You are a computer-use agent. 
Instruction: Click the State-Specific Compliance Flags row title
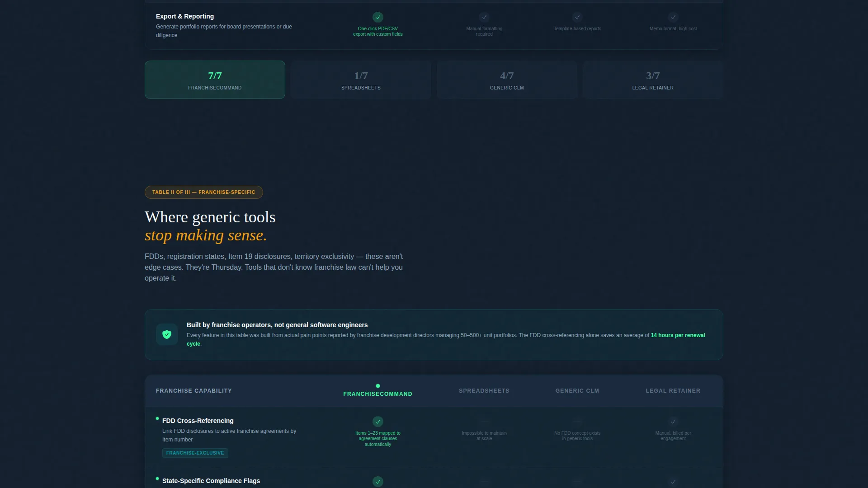pos(211,481)
